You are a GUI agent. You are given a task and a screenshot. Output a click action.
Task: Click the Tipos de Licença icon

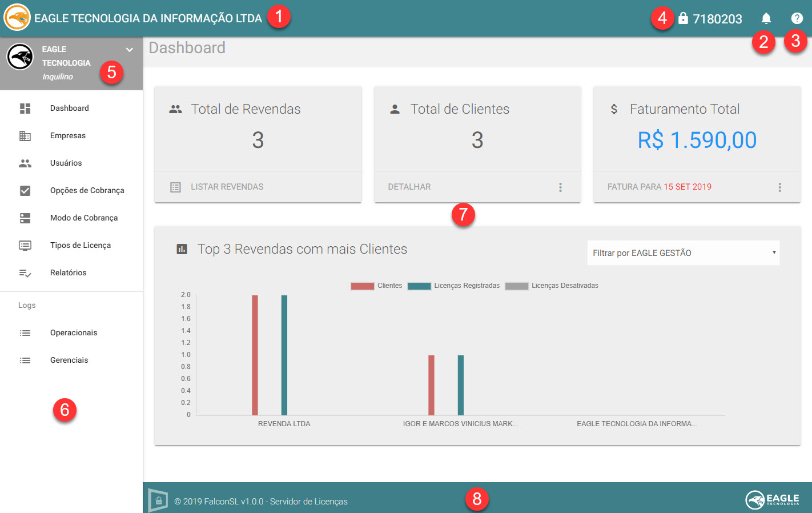25,246
